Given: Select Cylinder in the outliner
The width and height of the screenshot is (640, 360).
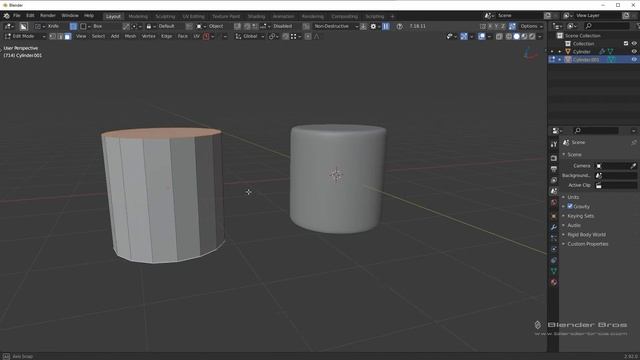Looking at the screenshot, I should (581, 52).
